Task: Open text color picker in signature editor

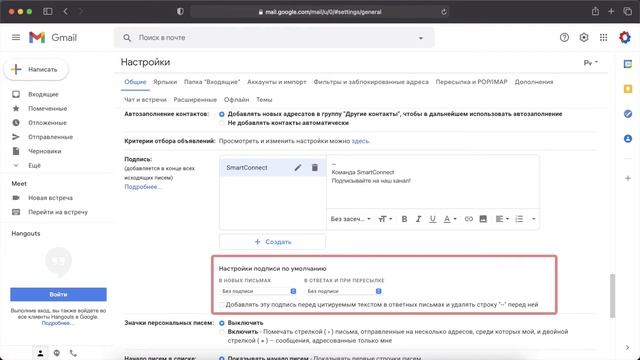Action: (x=450, y=219)
